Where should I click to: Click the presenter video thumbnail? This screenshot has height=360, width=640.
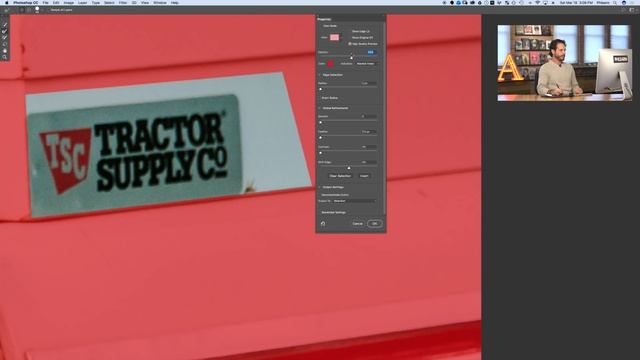(564, 63)
